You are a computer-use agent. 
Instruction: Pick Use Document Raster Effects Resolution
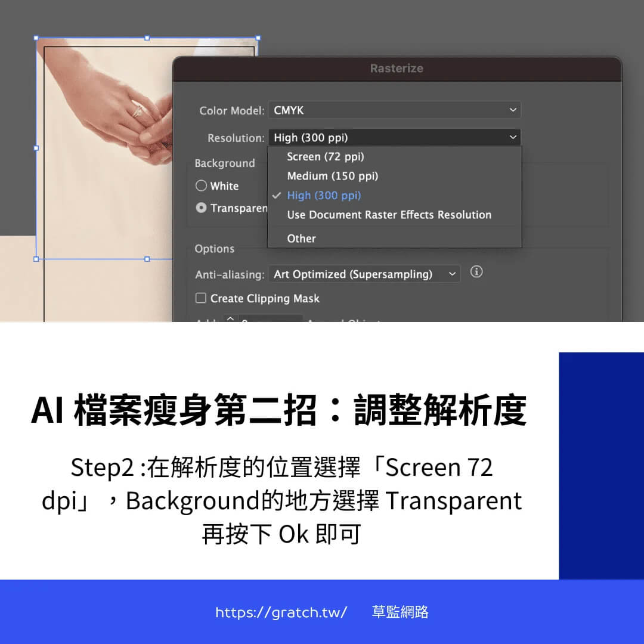point(389,215)
